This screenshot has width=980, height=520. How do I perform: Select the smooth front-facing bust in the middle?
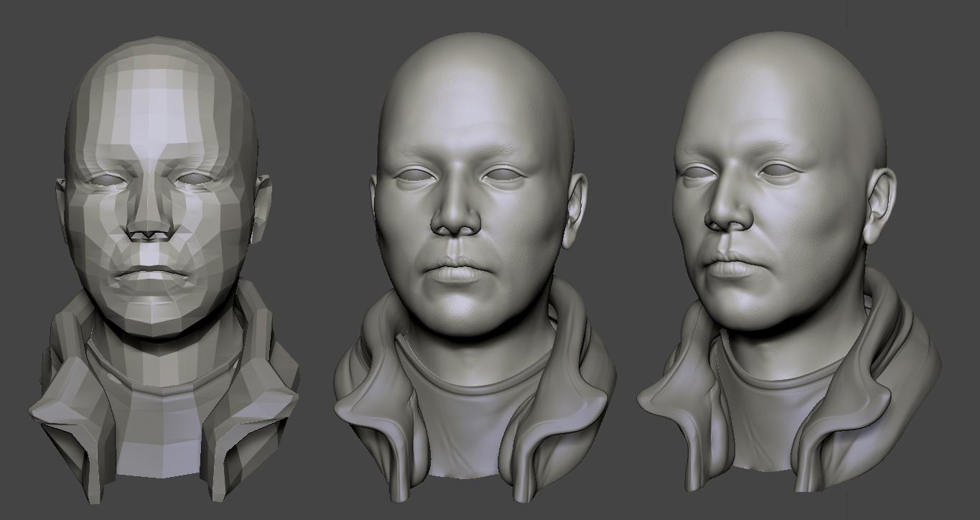[x=475, y=267]
